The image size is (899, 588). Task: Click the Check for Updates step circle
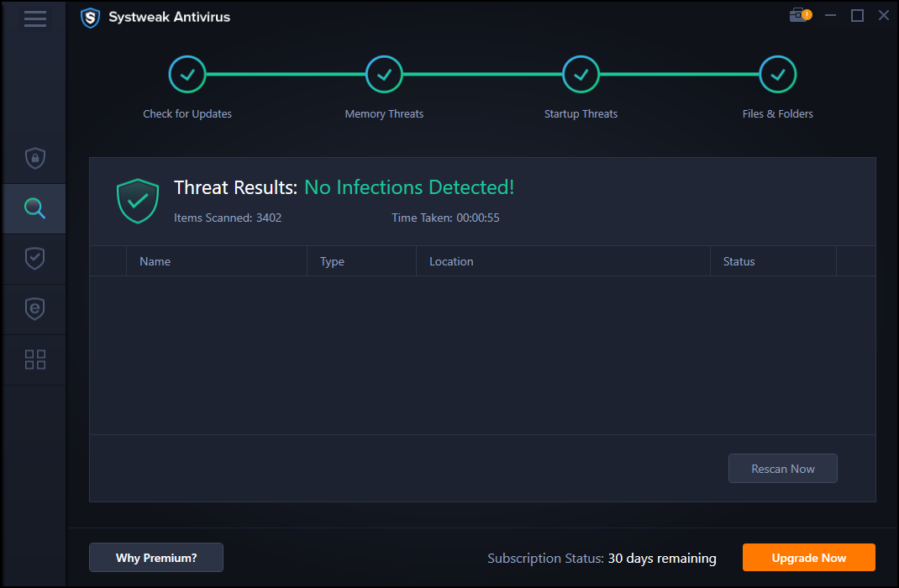point(187,75)
